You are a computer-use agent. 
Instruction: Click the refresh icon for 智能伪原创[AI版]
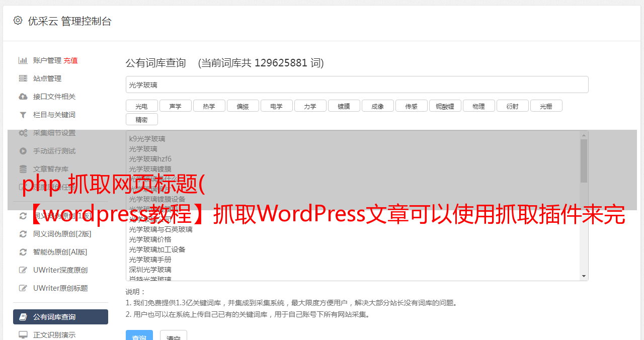[23, 252]
